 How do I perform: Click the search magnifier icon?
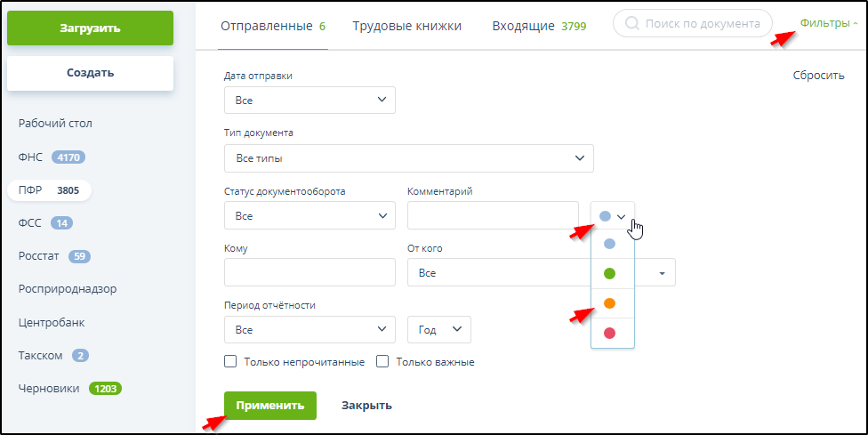click(x=632, y=24)
